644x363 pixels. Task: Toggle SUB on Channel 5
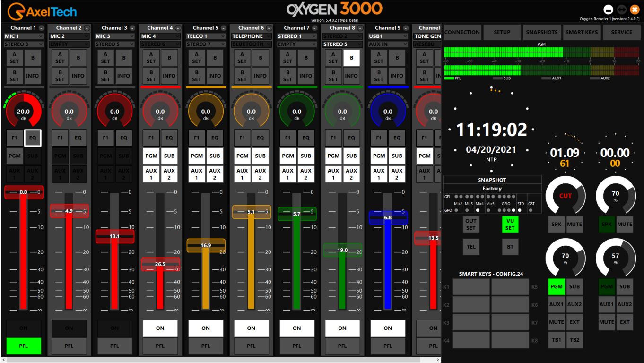coord(215,156)
